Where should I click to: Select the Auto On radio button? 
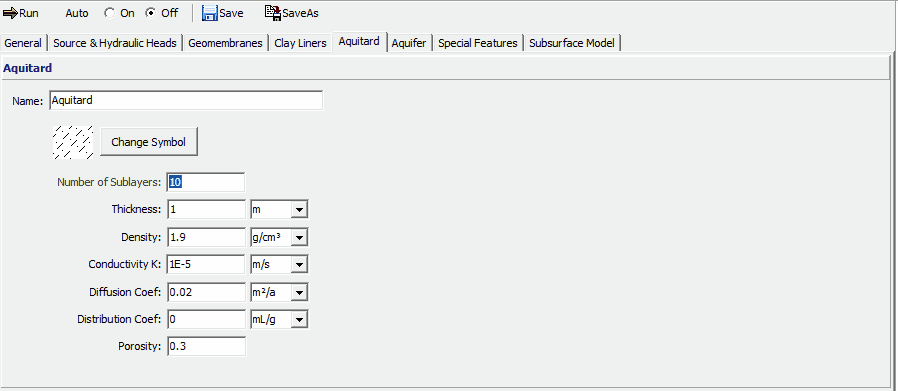(110, 13)
